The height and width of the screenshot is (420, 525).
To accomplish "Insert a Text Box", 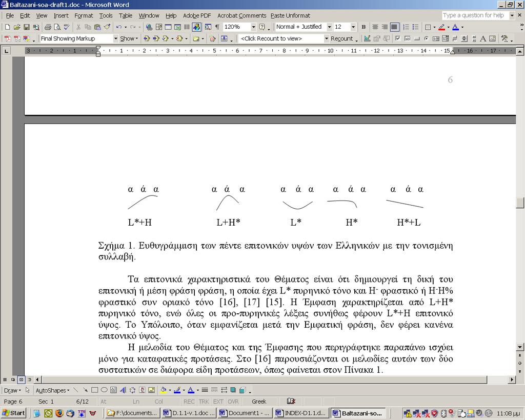I will (x=113, y=390).
